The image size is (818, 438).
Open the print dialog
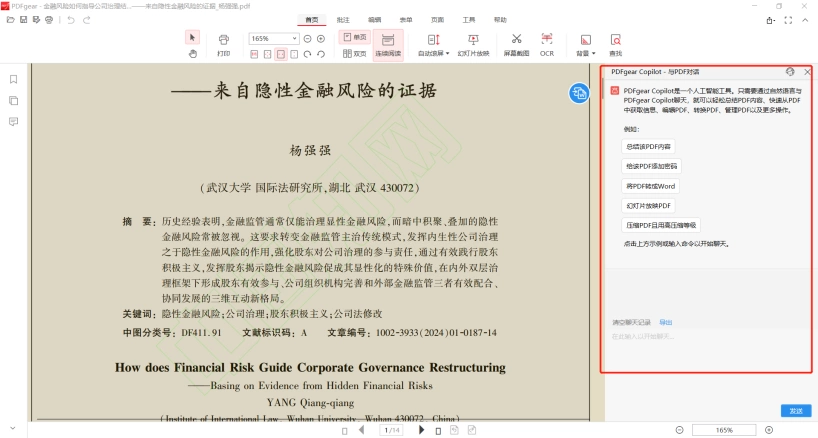tap(224, 45)
